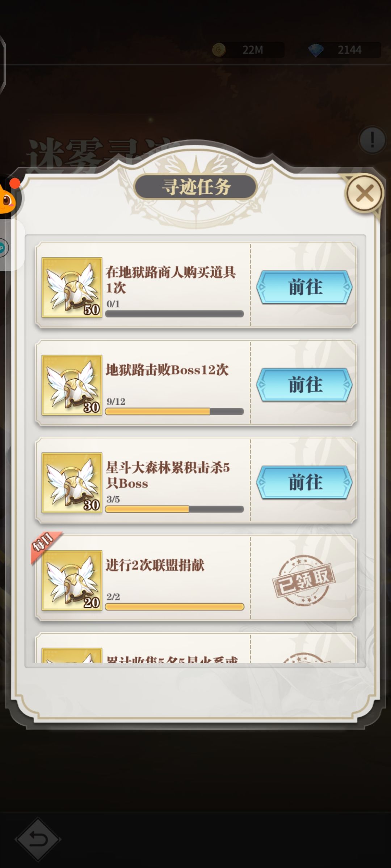Tap the back arrow diamond icon
The width and height of the screenshot is (391, 868).
point(38,839)
